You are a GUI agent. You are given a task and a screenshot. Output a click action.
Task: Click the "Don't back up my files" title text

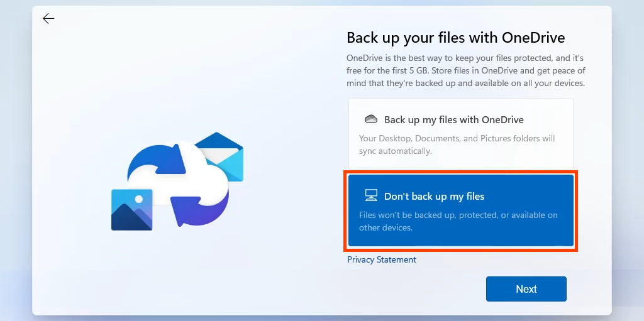tap(434, 196)
